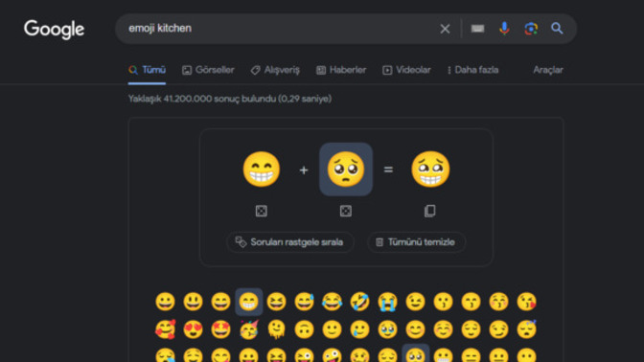The height and width of the screenshot is (362, 644).
Task: Pick the relaxed blushing closed-eyes face
Action: [x=443, y=329]
